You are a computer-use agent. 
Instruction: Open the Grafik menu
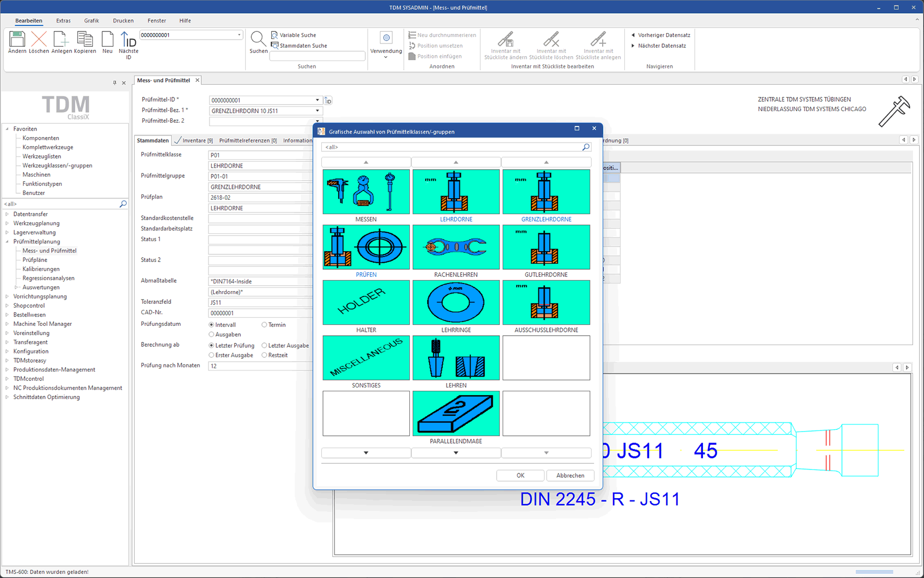click(x=91, y=20)
